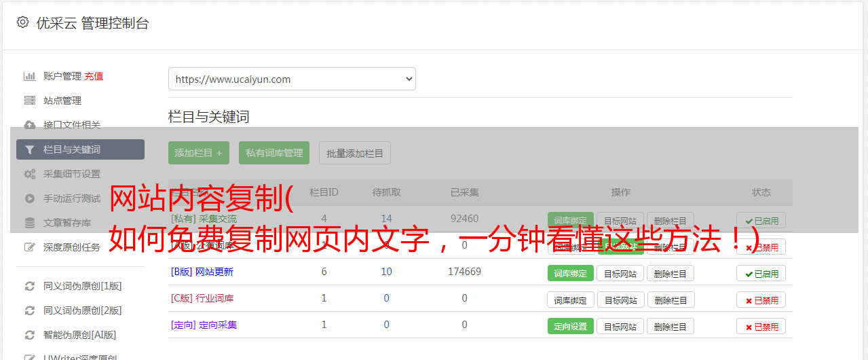Click the play icon beside 手动运行测试

pos(30,198)
